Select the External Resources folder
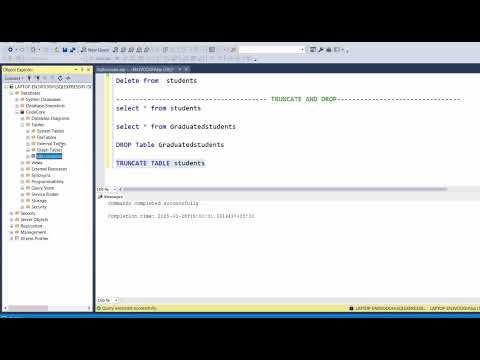The image size is (480, 360). (x=49, y=169)
